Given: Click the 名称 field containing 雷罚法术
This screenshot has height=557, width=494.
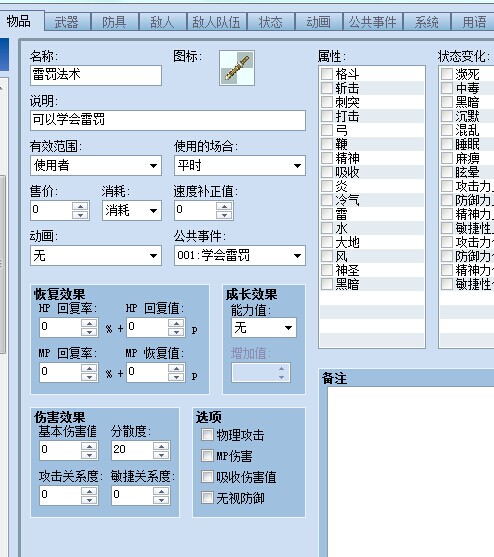Looking at the screenshot, I should (x=96, y=75).
